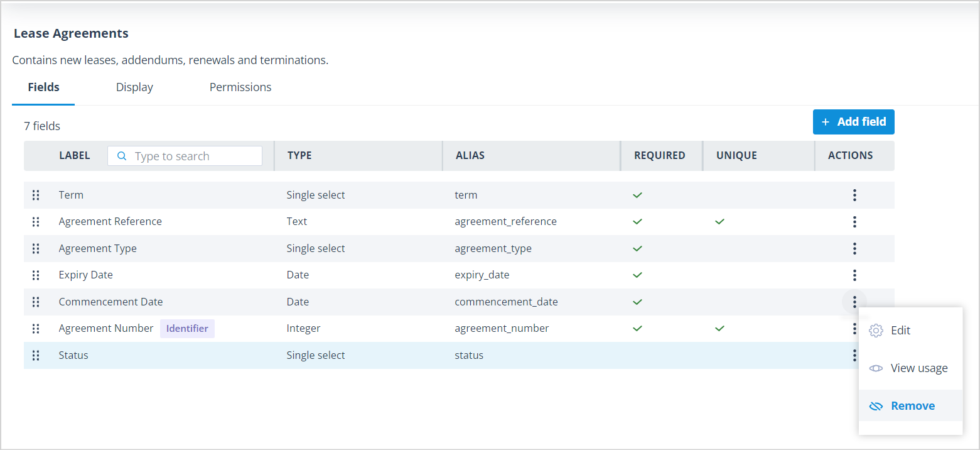Click the required checkmark for Expiry Date

(x=637, y=275)
